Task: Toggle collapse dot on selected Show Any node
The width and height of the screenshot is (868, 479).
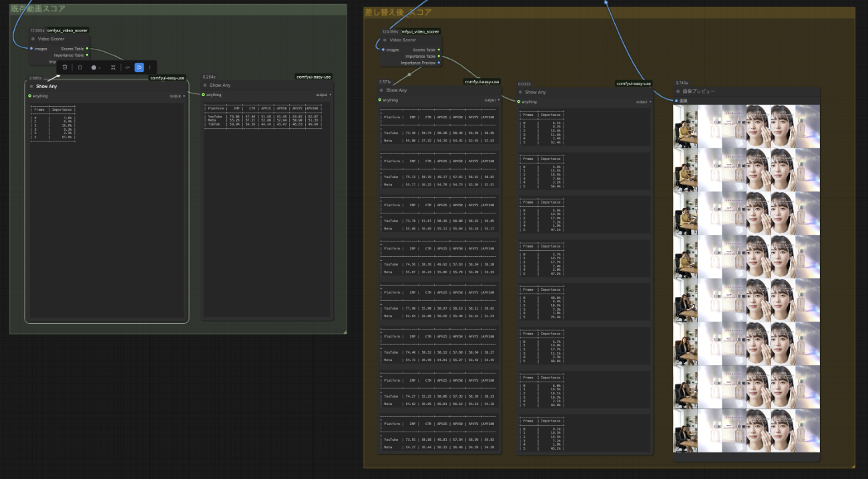Action: click(x=31, y=86)
